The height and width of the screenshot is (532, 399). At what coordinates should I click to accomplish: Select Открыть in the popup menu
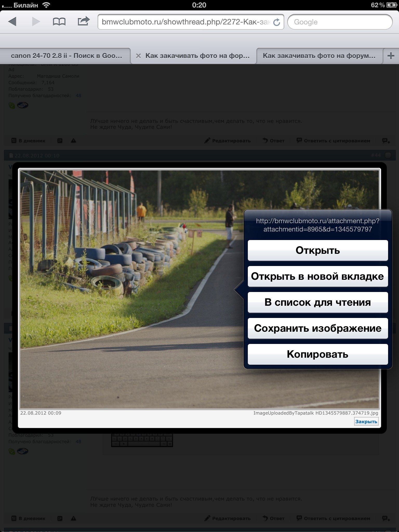(317, 250)
